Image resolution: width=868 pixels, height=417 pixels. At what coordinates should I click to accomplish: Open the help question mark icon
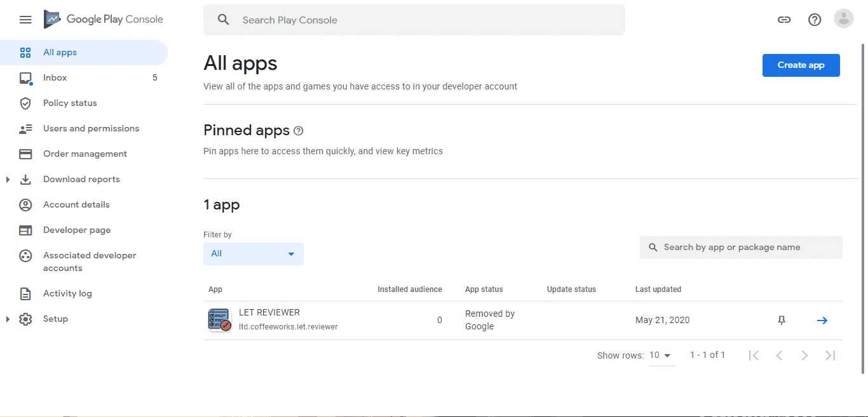815,20
